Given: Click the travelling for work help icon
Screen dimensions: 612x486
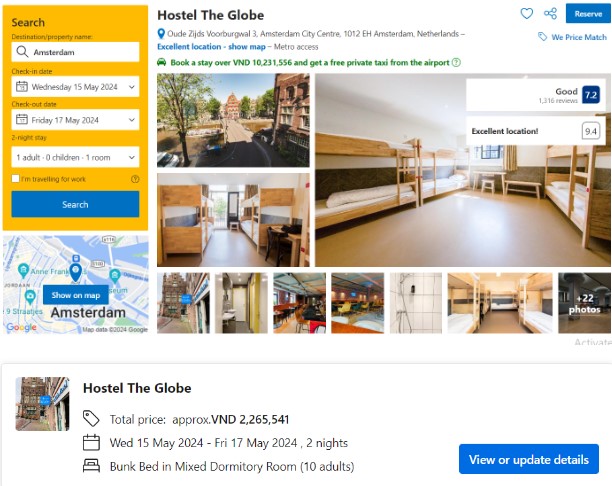Looking at the screenshot, I should click(x=135, y=179).
